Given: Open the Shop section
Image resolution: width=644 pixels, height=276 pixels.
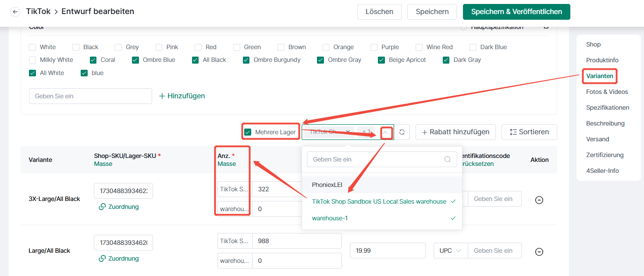Looking at the screenshot, I should [x=593, y=44].
